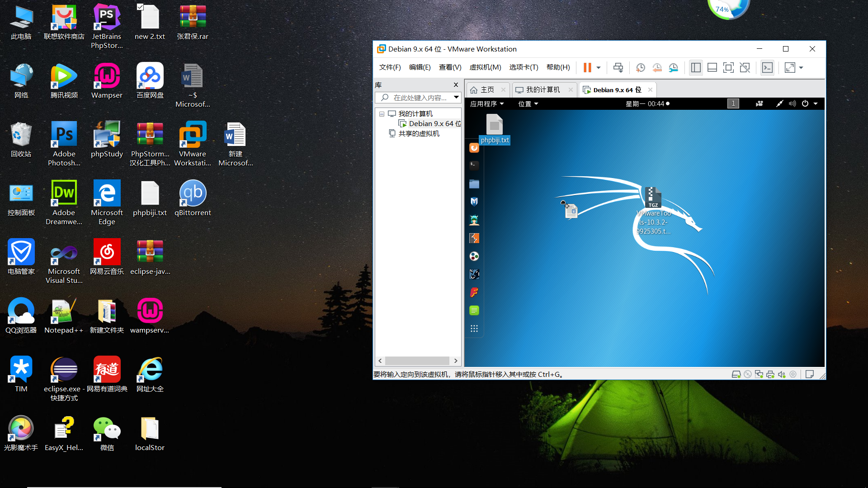This screenshot has width=868, height=488.
Task: Pause the virtual machine in VMware
Action: (x=587, y=68)
